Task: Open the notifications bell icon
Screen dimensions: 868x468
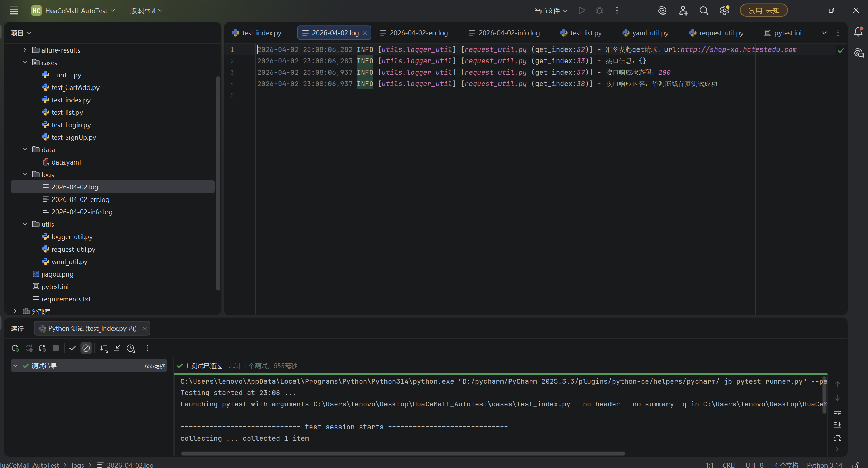Action: click(858, 32)
